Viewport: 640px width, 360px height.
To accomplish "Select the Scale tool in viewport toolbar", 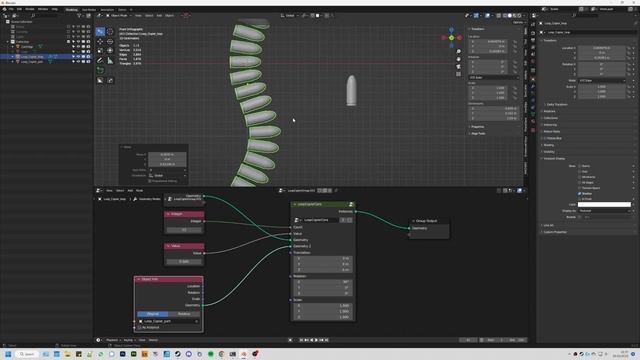I will pos(100,51).
